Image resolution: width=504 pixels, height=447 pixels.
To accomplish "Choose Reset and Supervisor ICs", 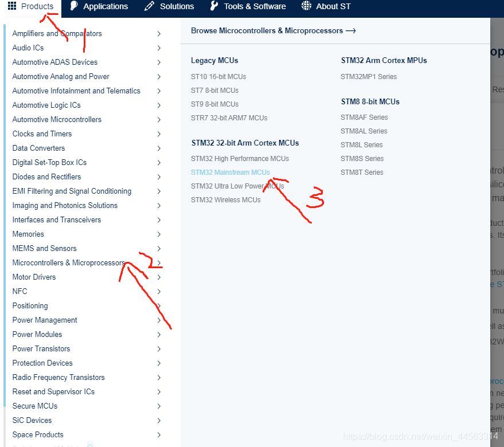I will [x=53, y=392].
